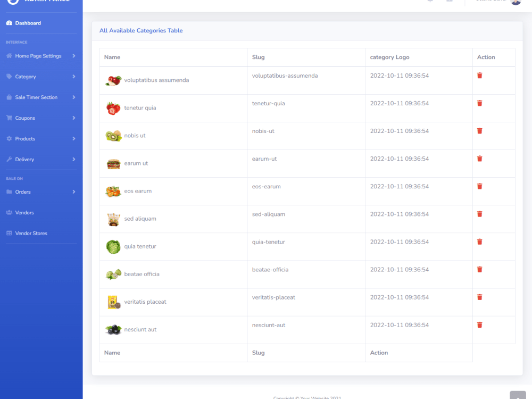Expand the Category submenu chevron
This screenshot has width=532, height=399.
coord(73,76)
